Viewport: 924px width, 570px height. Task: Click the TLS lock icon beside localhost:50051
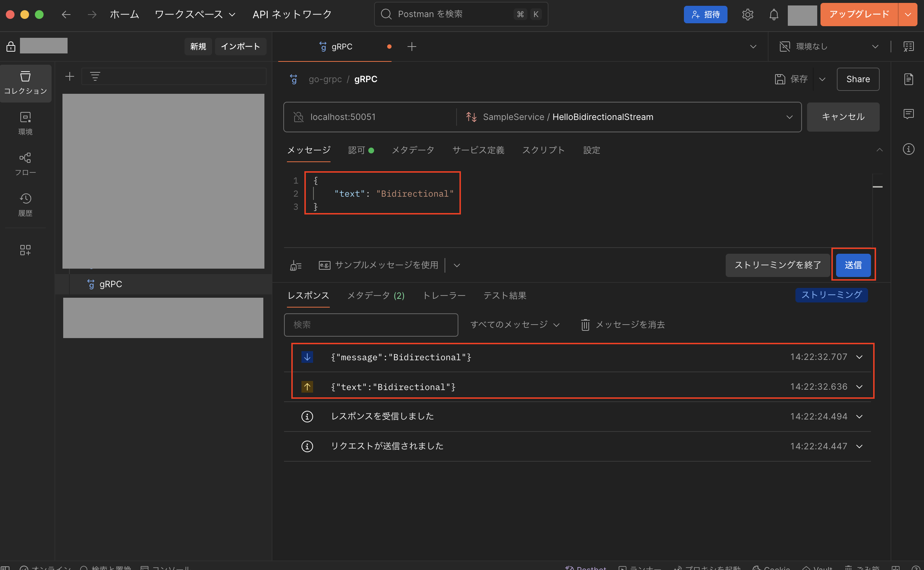point(298,117)
